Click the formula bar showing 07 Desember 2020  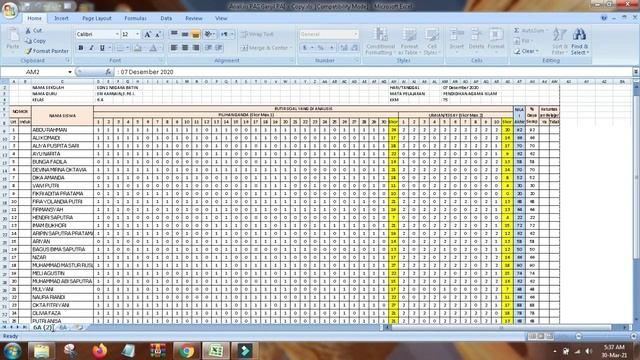click(373, 72)
